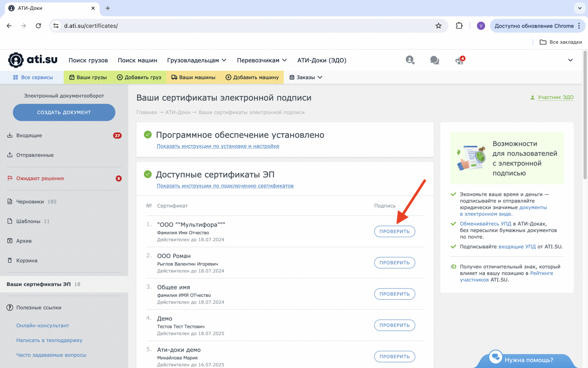
Task: Open Ваши машины
Action: 193,77
